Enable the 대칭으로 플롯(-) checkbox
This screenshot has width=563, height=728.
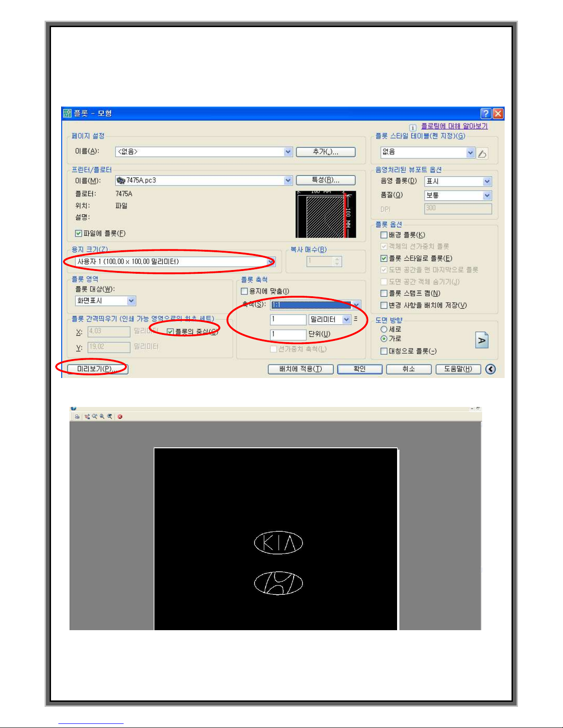click(384, 351)
